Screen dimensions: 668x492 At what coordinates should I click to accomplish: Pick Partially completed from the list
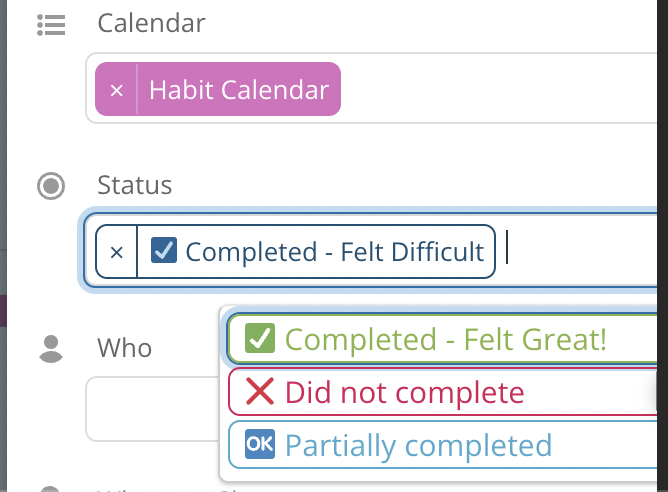442,445
